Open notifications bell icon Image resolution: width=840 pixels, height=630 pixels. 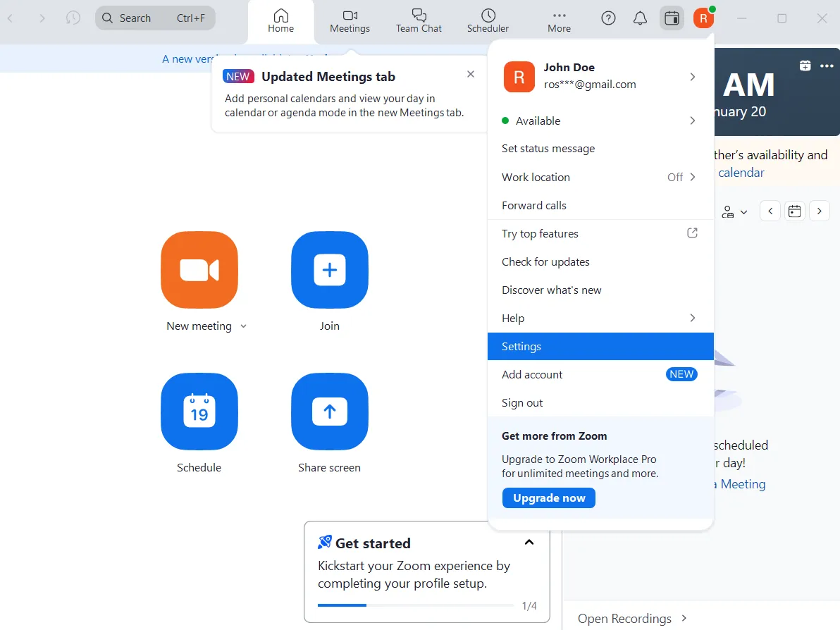click(640, 18)
